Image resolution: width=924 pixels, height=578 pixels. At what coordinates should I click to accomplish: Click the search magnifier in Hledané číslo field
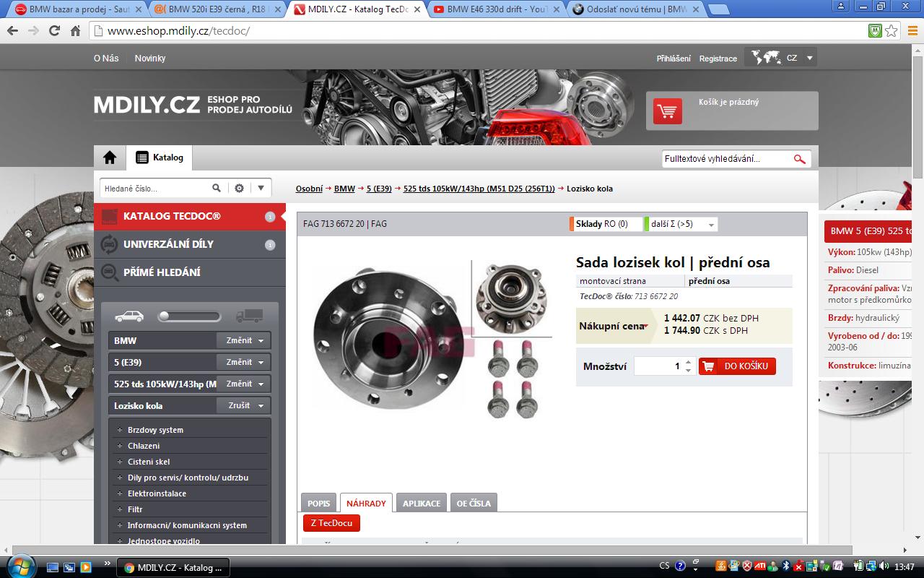[x=217, y=188]
